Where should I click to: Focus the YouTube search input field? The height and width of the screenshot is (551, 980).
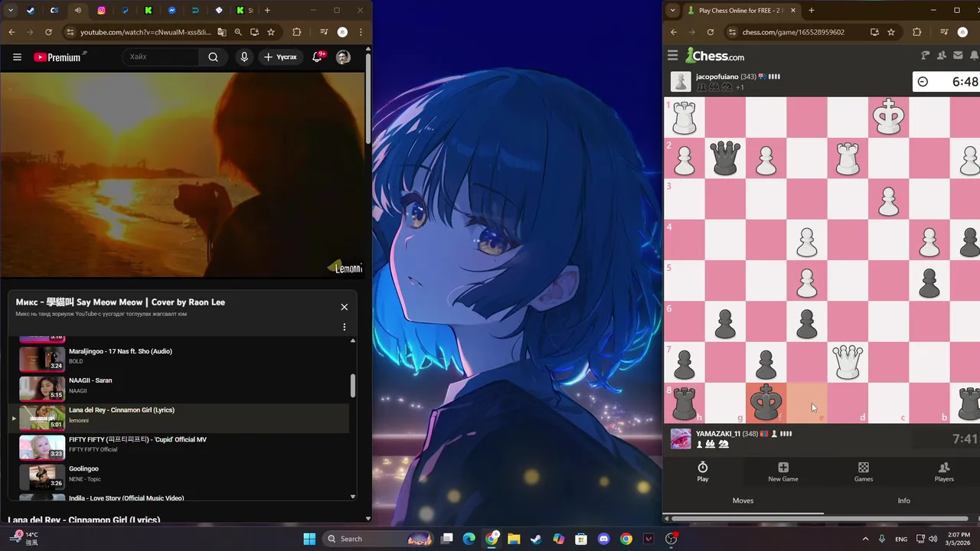(x=162, y=57)
